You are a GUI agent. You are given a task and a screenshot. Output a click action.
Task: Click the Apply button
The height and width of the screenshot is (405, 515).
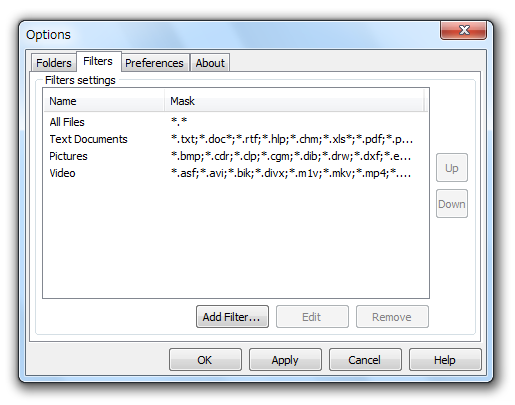(285, 360)
